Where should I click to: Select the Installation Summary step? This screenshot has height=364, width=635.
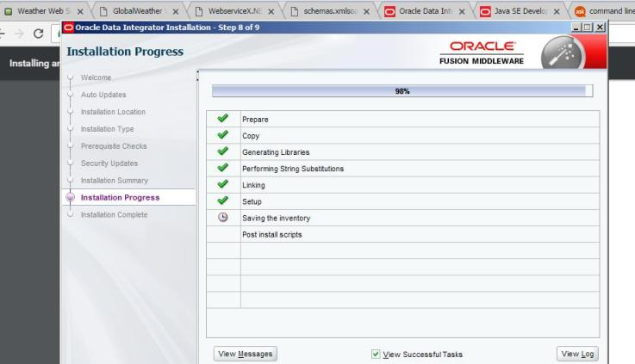click(x=115, y=181)
